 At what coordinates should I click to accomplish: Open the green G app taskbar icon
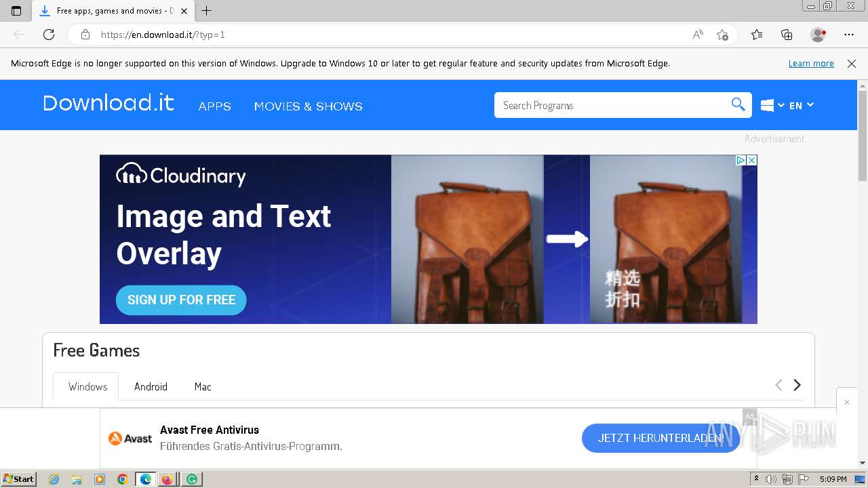coord(192,479)
